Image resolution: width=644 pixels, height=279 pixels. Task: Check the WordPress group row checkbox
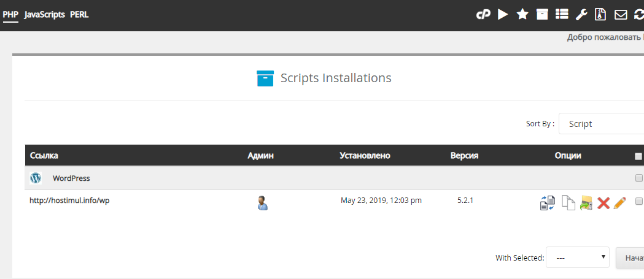click(x=638, y=178)
